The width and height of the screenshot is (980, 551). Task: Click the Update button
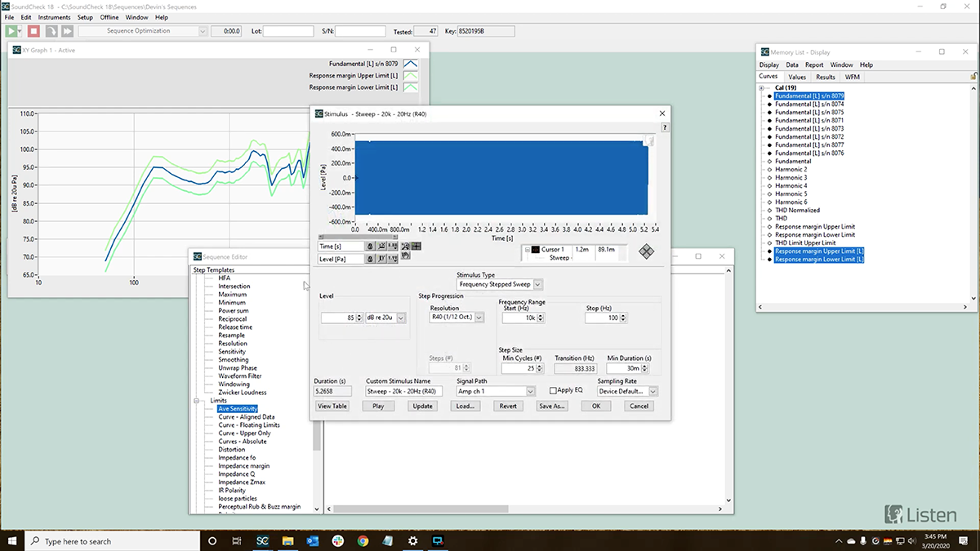pos(422,406)
